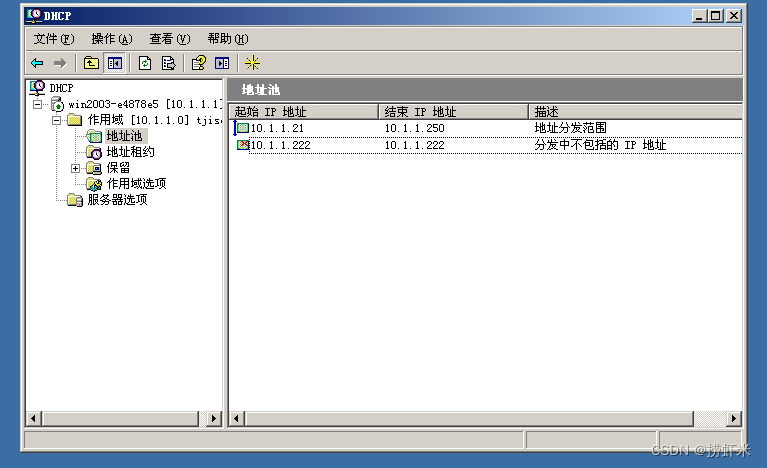Close the DHCP window

point(734,16)
